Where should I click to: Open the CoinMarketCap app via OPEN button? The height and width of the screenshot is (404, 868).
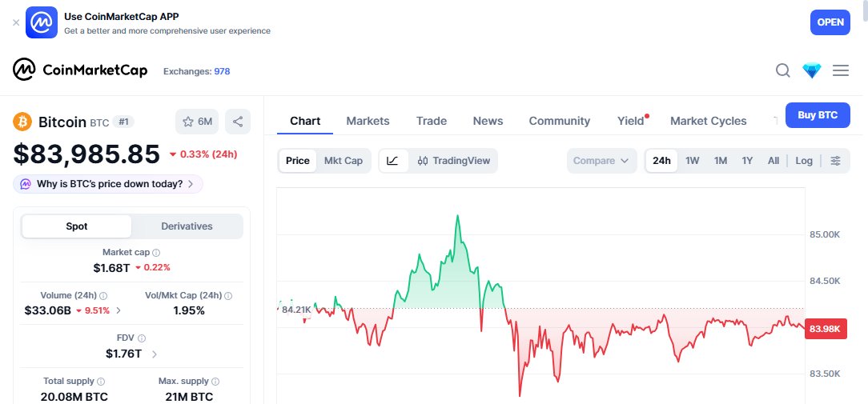point(830,22)
